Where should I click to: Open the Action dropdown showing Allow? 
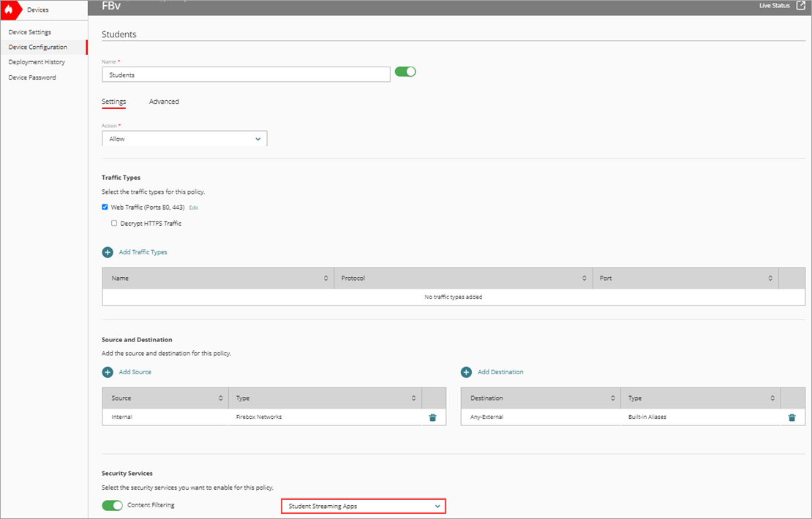tap(184, 138)
